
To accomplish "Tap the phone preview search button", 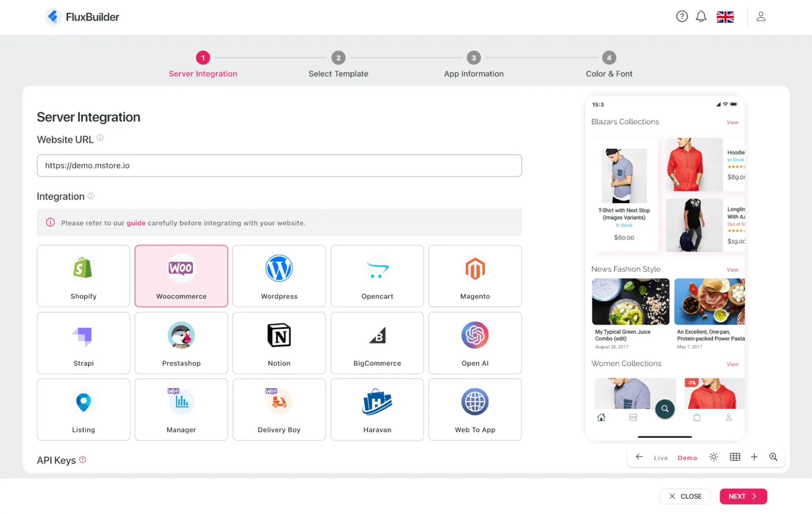I will pyautogui.click(x=665, y=408).
